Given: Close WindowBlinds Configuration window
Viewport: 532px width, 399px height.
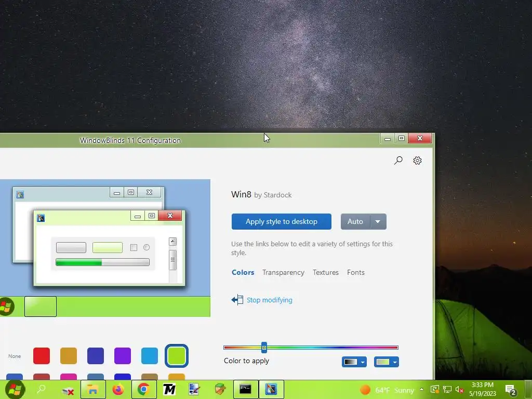Looking at the screenshot, I should pos(420,138).
